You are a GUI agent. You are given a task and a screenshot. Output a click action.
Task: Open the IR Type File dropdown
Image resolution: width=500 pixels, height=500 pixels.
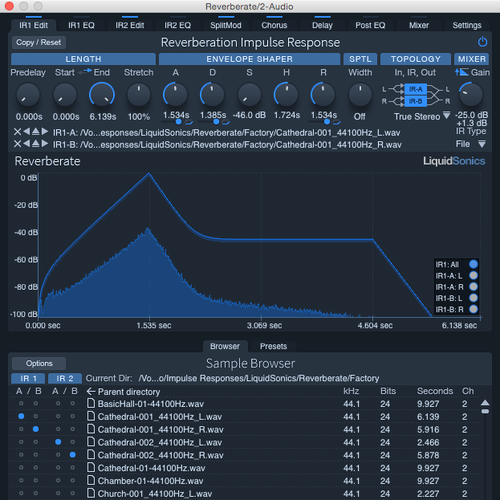[482, 144]
